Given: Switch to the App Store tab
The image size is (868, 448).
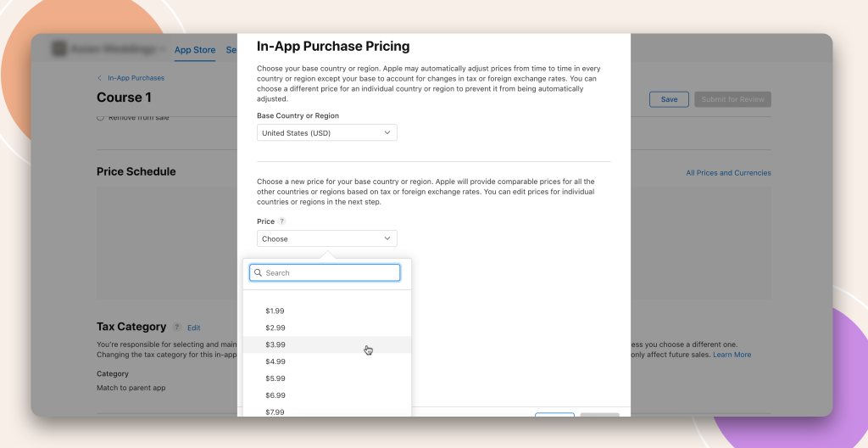Looking at the screenshot, I should (195, 50).
